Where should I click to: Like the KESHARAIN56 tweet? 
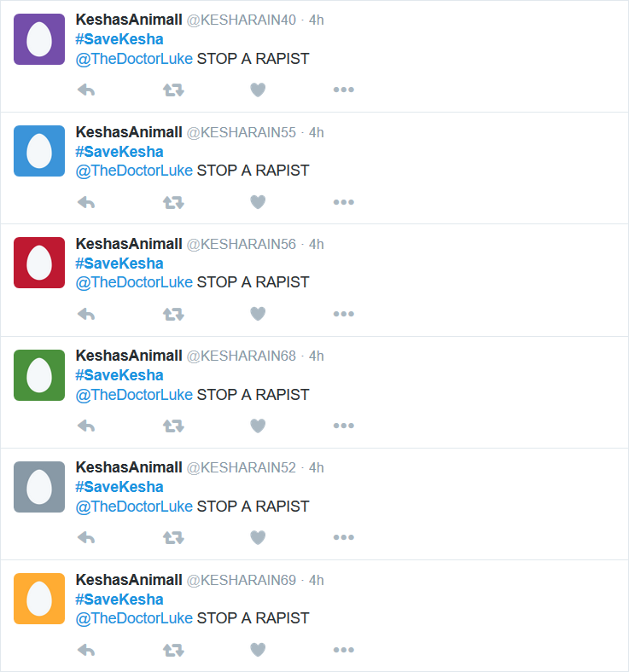click(x=258, y=314)
